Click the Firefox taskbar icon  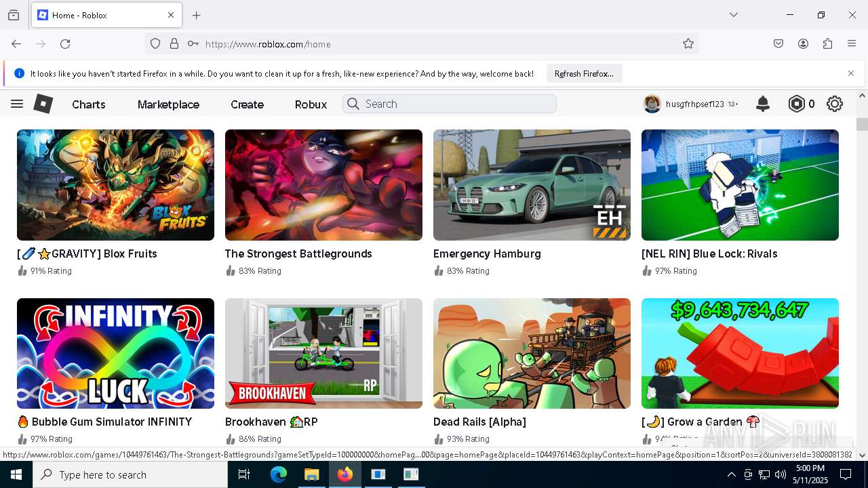point(344,474)
